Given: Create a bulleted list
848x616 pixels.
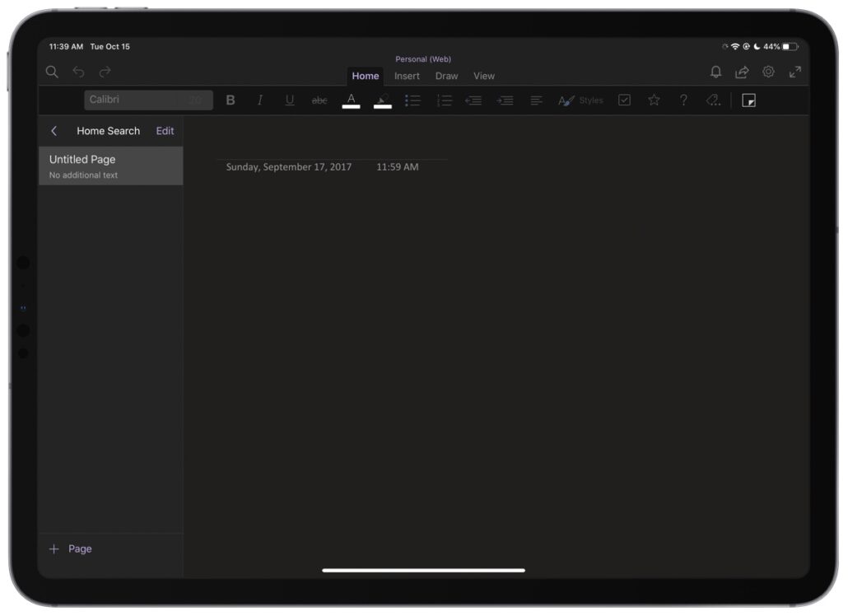Looking at the screenshot, I should [412, 100].
